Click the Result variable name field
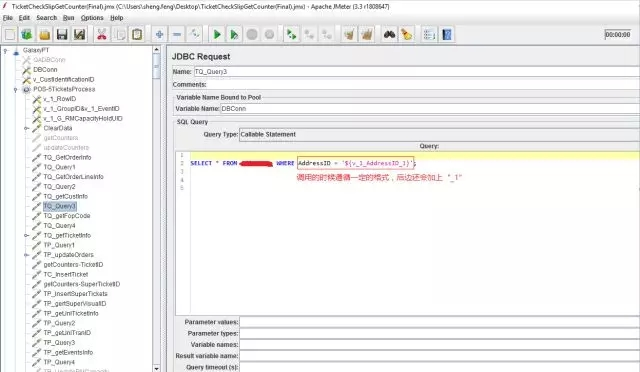640x372 pixels. coord(440,356)
